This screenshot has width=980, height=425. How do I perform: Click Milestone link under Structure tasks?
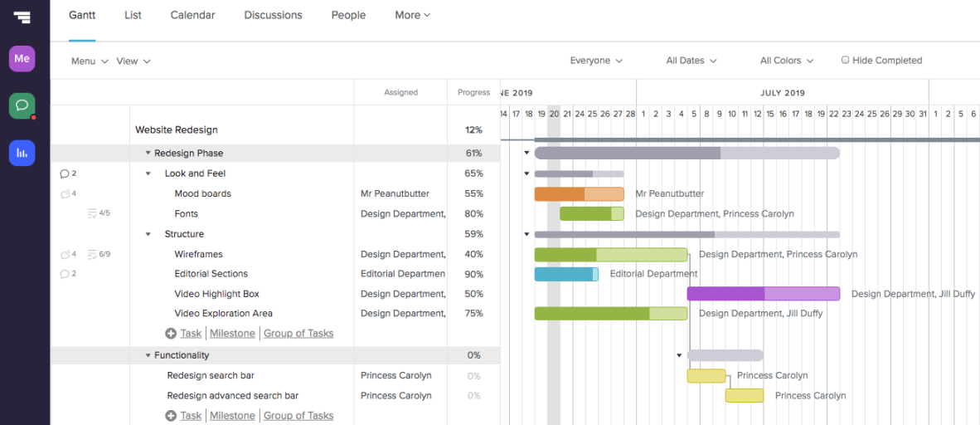[232, 334]
